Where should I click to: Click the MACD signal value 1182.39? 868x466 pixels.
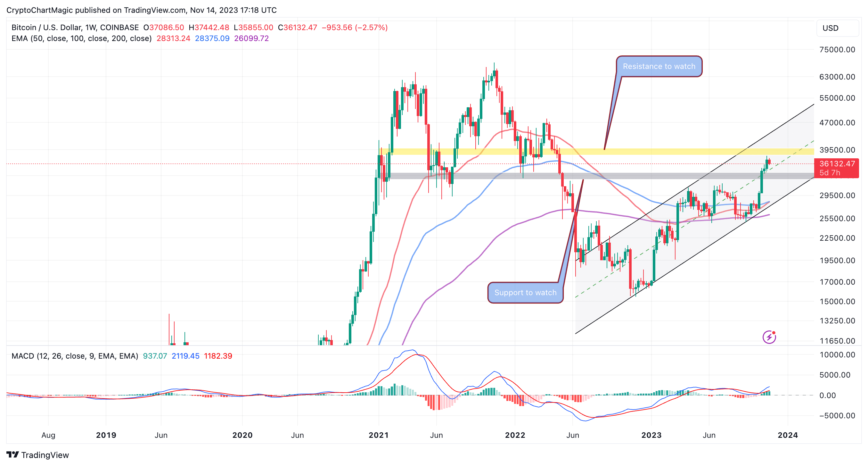218,356
